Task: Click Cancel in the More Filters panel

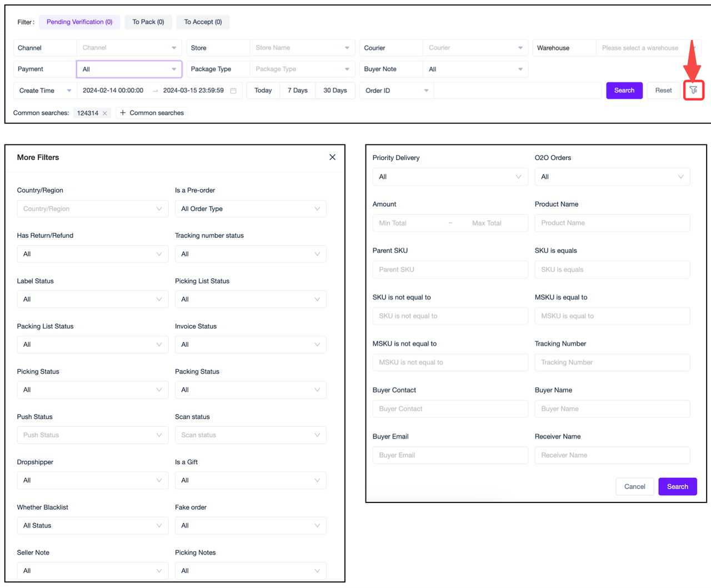Action: [634, 486]
